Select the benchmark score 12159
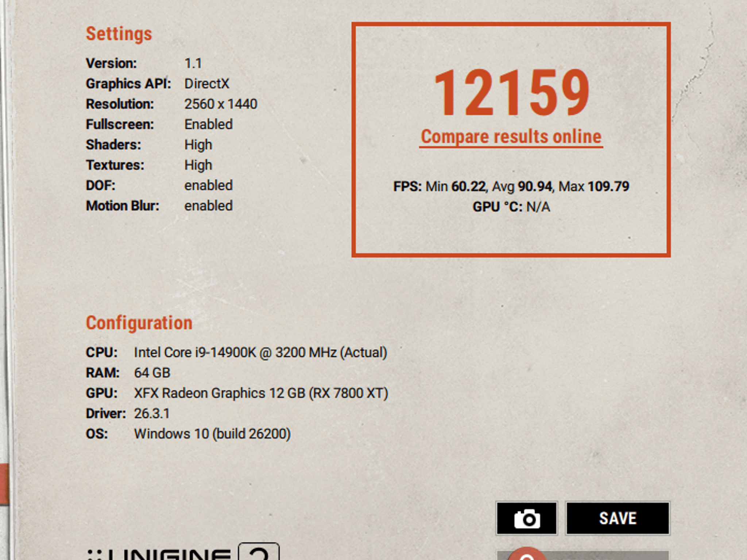This screenshot has height=560, width=747. 511,92
